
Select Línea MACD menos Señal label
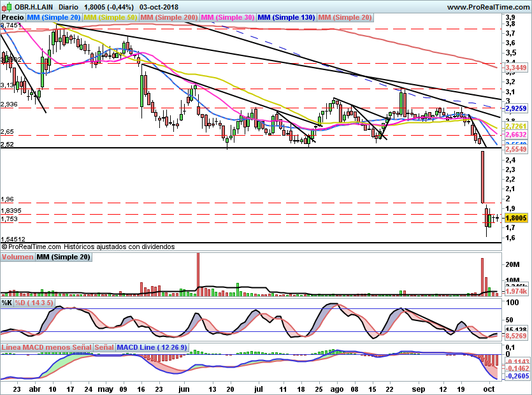click(47, 347)
